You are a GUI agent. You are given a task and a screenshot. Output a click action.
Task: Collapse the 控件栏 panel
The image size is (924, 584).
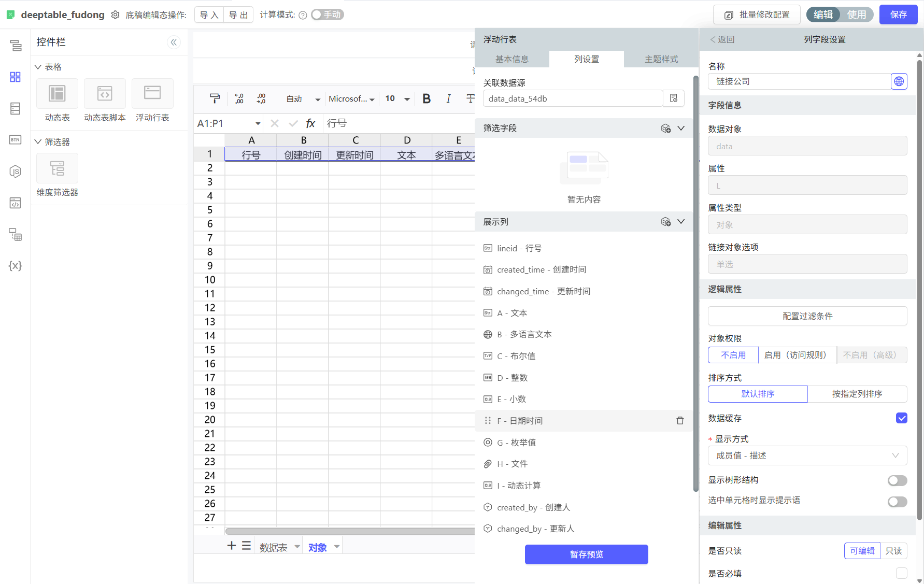[x=174, y=42]
